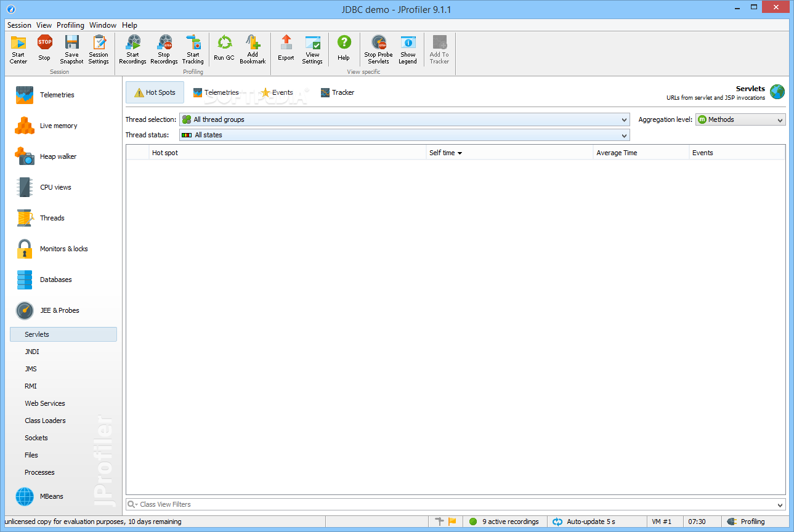This screenshot has width=794, height=532.
Task: Click the Show Legend icon
Action: tap(408, 49)
